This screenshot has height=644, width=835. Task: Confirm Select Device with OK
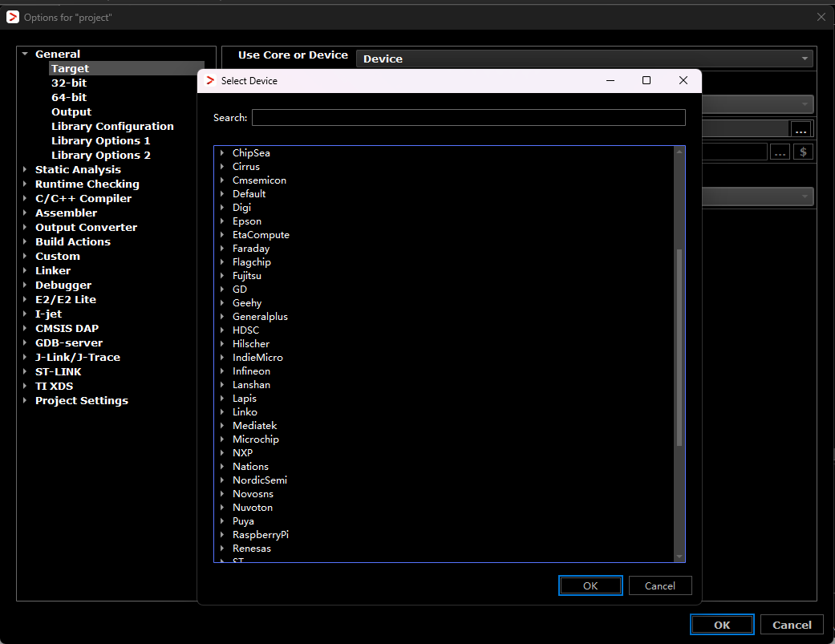(x=590, y=585)
